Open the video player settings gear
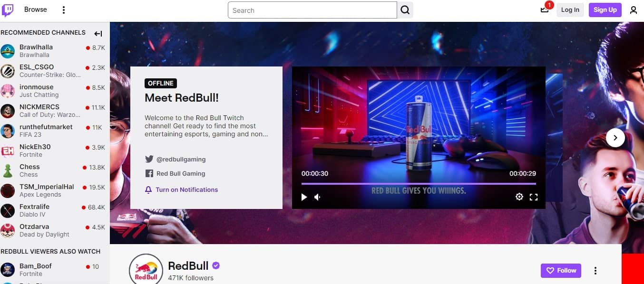 (x=519, y=197)
